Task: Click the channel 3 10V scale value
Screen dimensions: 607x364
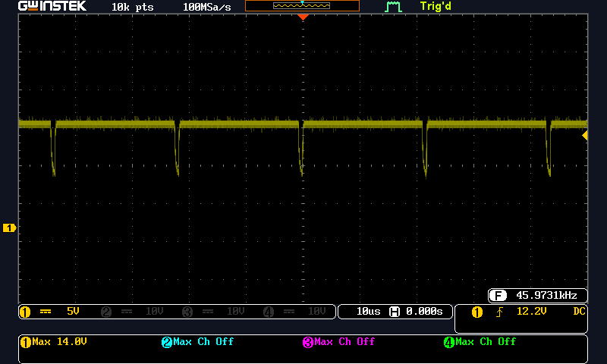Action: pos(236,311)
